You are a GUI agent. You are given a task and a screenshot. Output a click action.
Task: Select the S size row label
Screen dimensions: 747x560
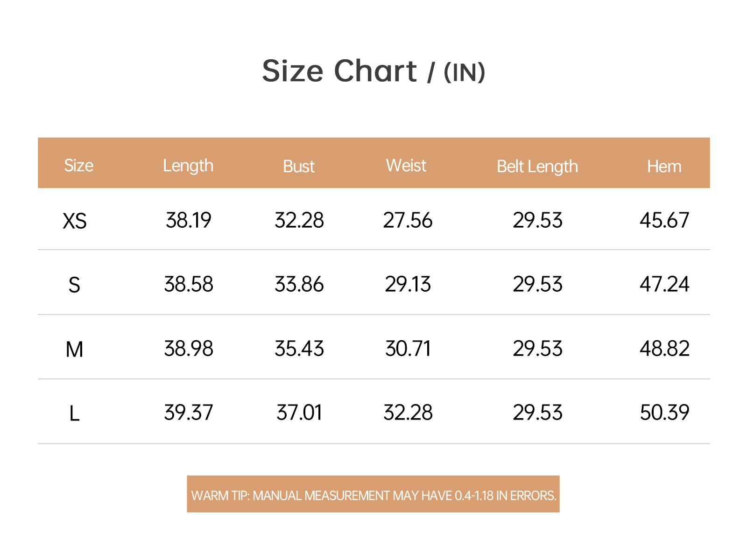point(74,285)
